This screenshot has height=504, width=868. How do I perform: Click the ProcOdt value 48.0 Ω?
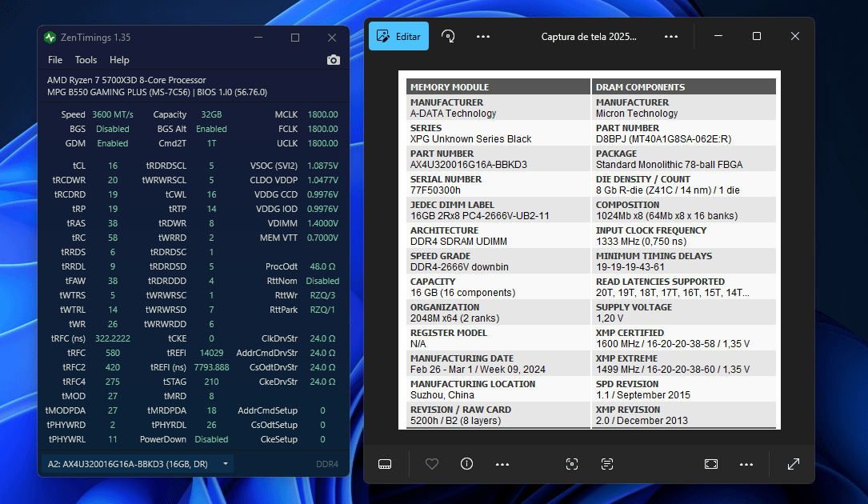click(322, 266)
